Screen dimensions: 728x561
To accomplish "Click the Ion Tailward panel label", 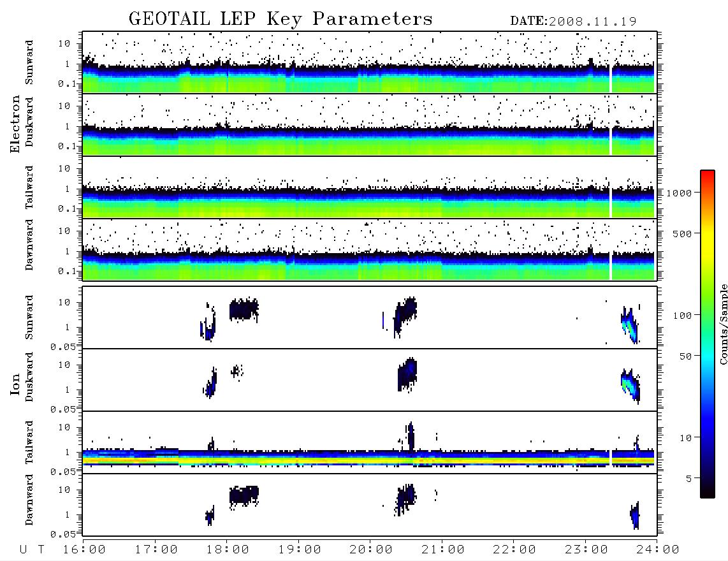I will pyautogui.click(x=29, y=442).
